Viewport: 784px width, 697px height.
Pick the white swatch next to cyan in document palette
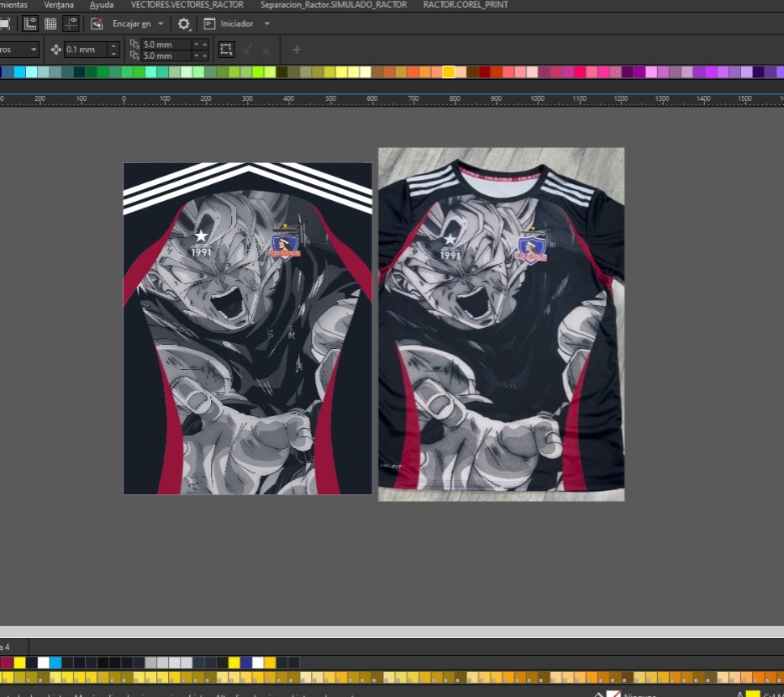tap(44, 663)
